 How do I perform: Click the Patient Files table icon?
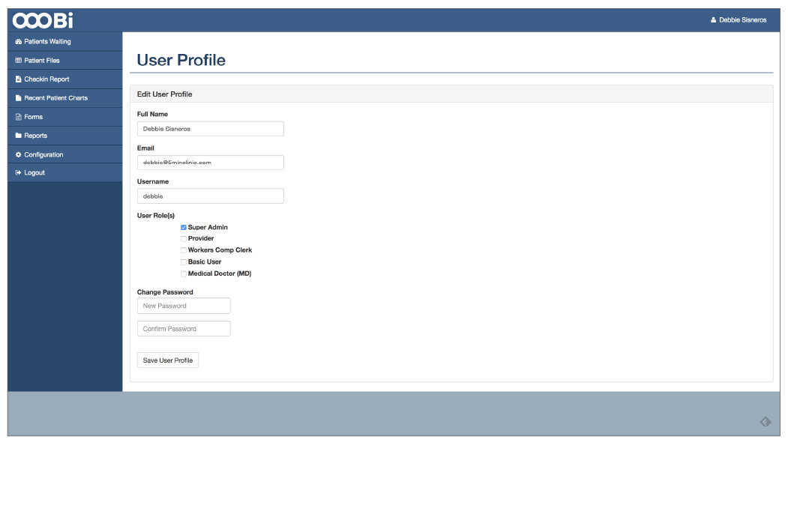(x=19, y=60)
